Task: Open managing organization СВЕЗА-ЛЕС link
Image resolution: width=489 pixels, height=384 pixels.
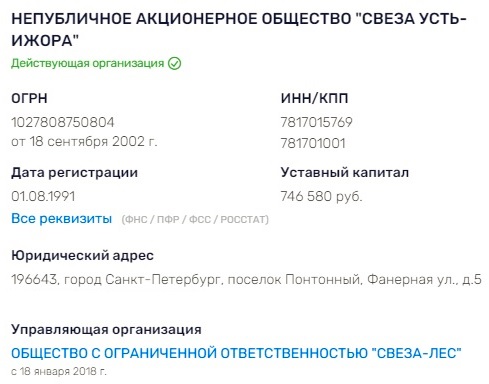Action: tap(236, 353)
